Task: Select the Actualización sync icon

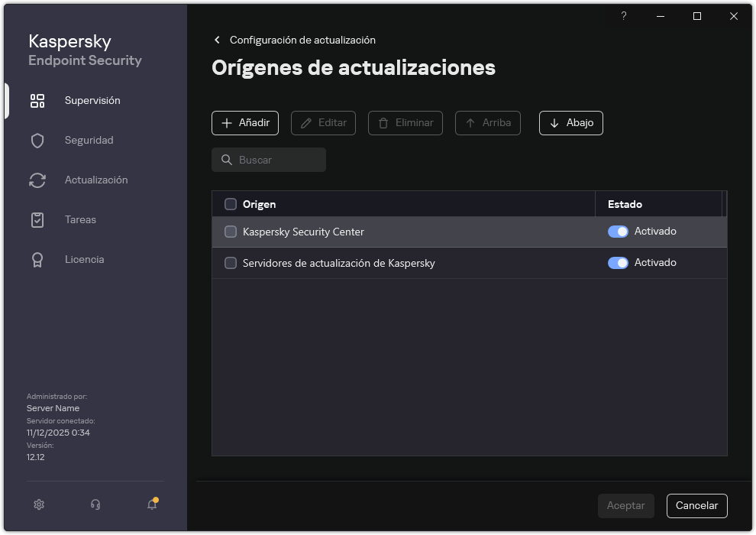Action: (37, 180)
